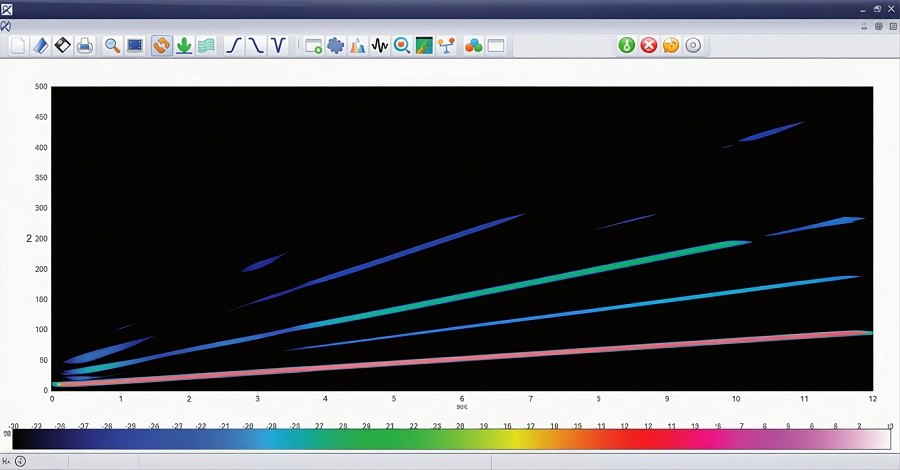Click the x-axis tick label 12

[872, 398]
